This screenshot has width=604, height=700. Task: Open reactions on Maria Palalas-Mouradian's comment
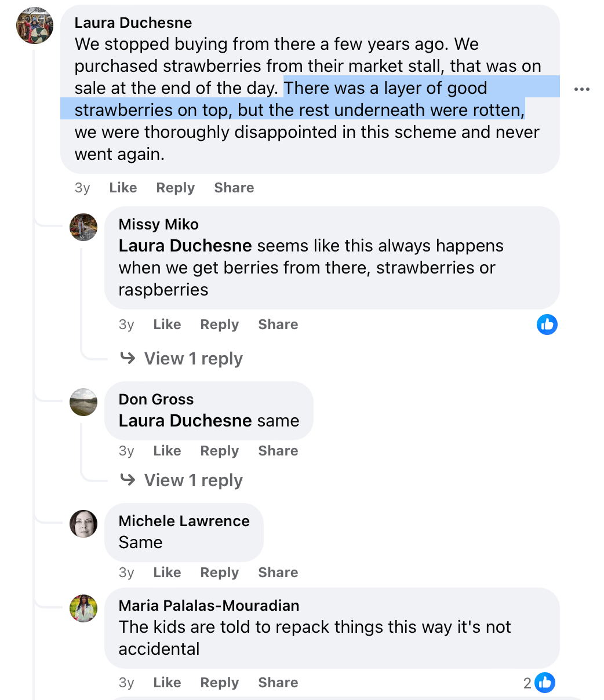tap(545, 683)
